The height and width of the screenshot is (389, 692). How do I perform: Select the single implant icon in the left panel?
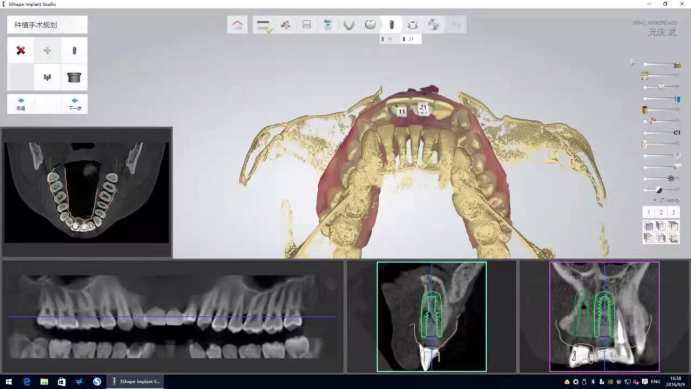(74, 50)
